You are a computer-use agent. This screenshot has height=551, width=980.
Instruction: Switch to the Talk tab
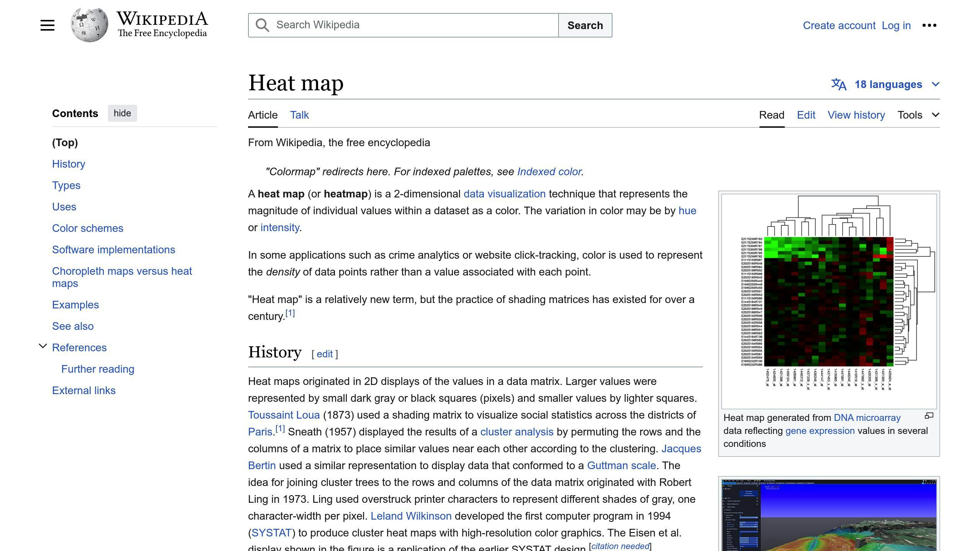(x=299, y=114)
